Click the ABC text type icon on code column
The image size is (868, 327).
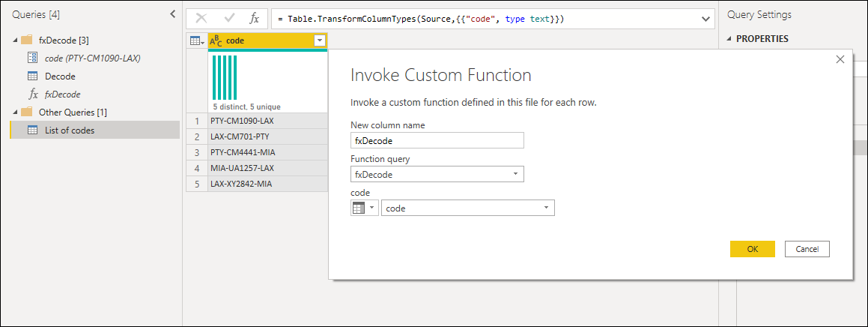[x=216, y=41]
